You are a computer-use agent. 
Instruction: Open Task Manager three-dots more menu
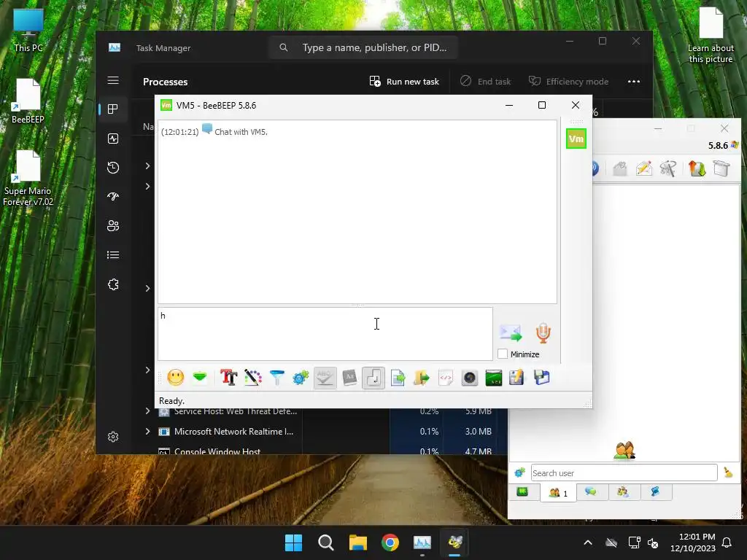(x=634, y=82)
